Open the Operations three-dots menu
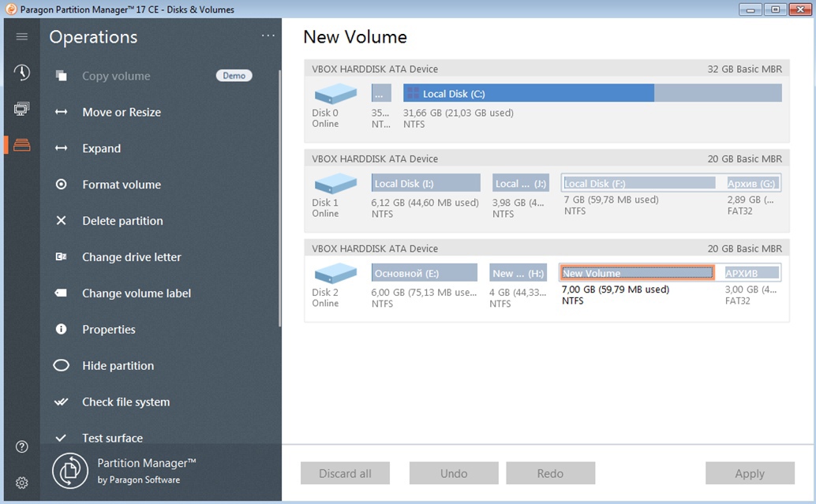The image size is (816, 504). tap(268, 35)
